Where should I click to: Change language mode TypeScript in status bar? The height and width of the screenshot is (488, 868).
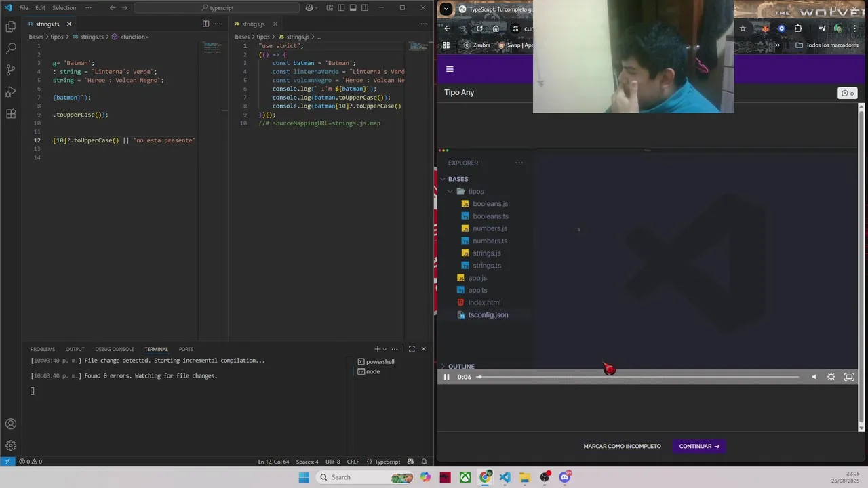point(388,462)
